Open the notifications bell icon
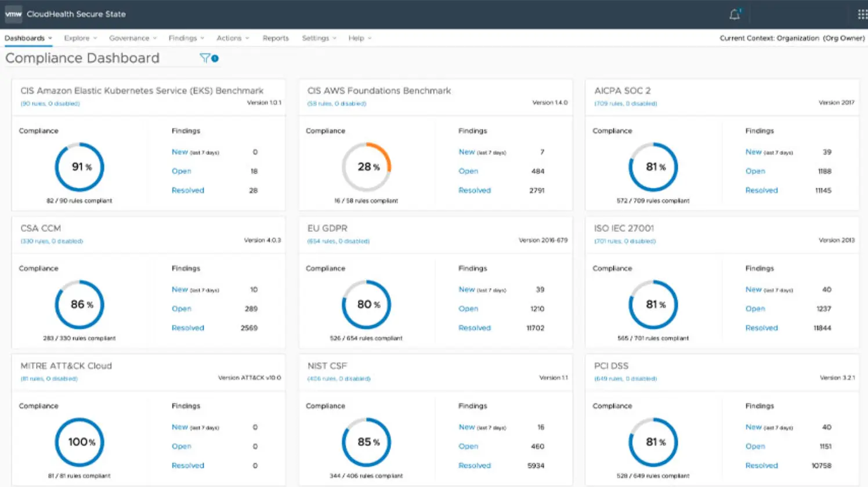This screenshot has height=487, width=868. click(x=735, y=14)
